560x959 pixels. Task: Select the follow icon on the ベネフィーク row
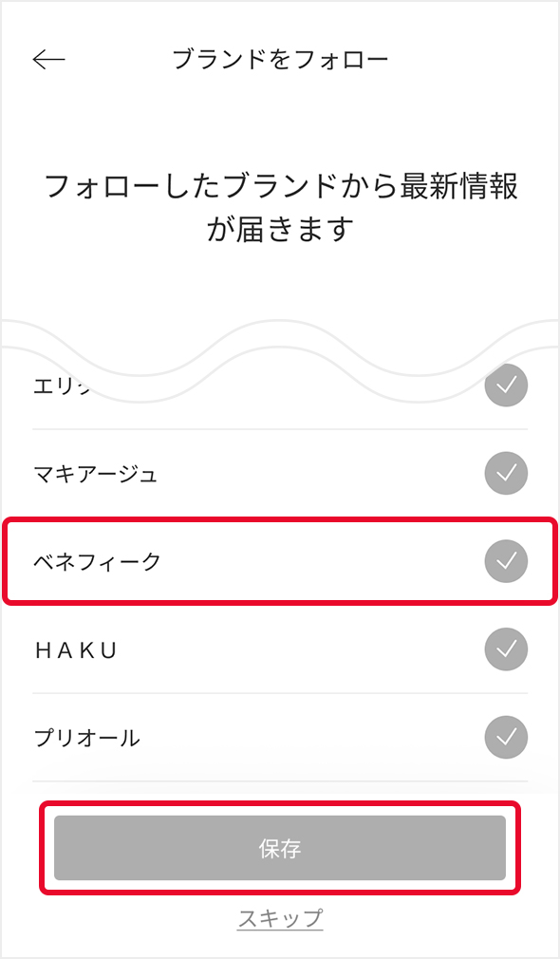coord(506,561)
